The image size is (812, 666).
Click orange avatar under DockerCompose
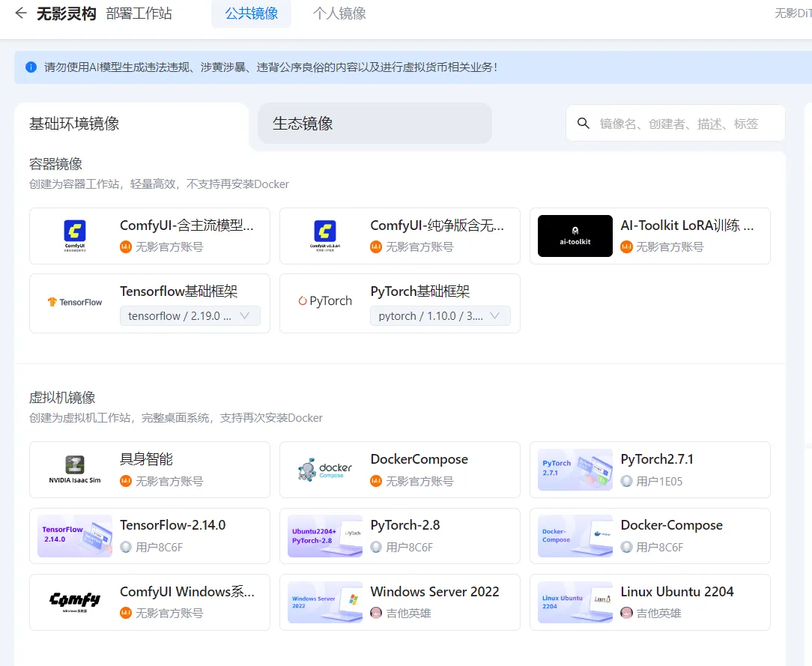click(x=376, y=481)
